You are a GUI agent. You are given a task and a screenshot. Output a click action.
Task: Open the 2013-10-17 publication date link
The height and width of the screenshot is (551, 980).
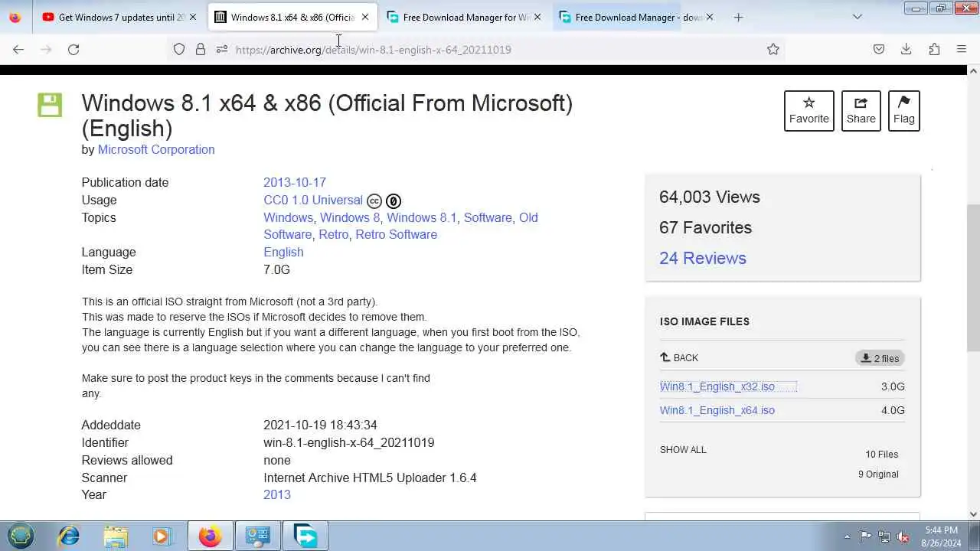point(295,182)
